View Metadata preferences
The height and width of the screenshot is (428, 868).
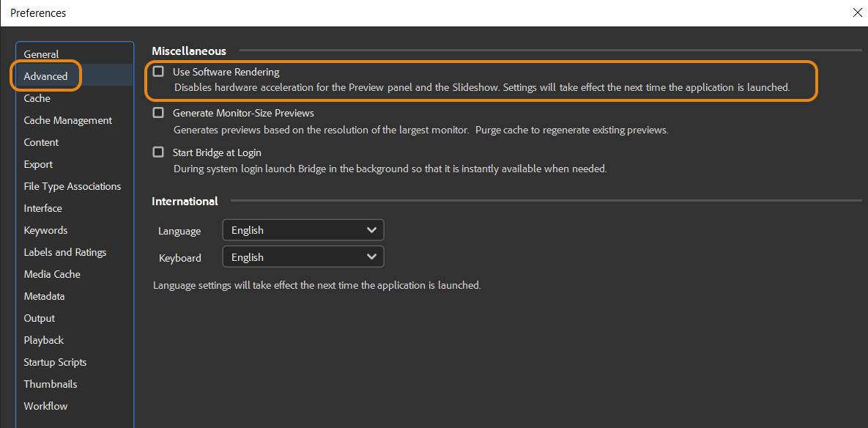pos(44,295)
